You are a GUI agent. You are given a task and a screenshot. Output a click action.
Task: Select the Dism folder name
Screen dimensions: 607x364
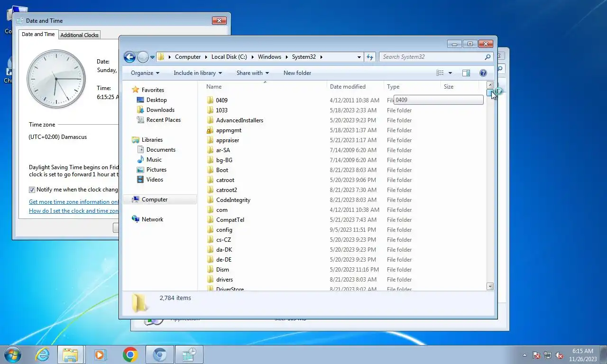tap(222, 270)
